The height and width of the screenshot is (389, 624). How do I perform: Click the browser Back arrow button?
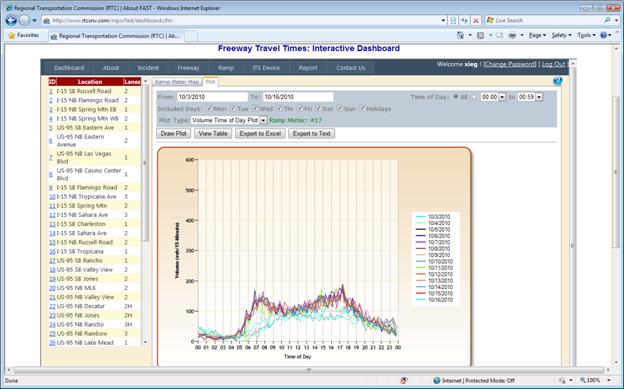click(11, 20)
